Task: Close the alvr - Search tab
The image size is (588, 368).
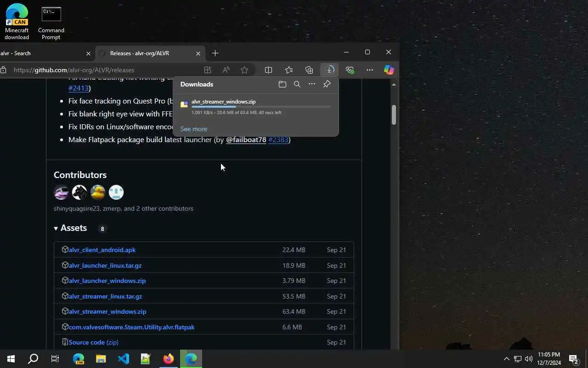Action: pyautogui.click(x=88, y=53)
